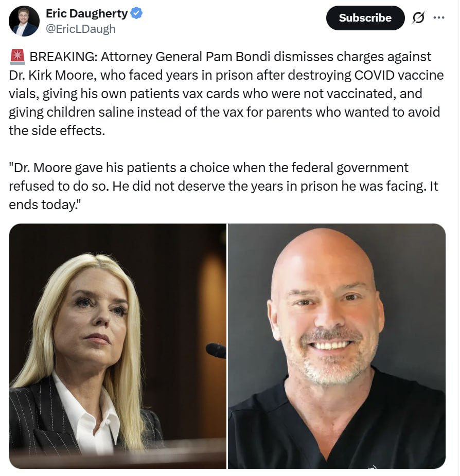
Task: Select the quote starting "Dr. Moore gave"
Action: click(x=223, y=186)
